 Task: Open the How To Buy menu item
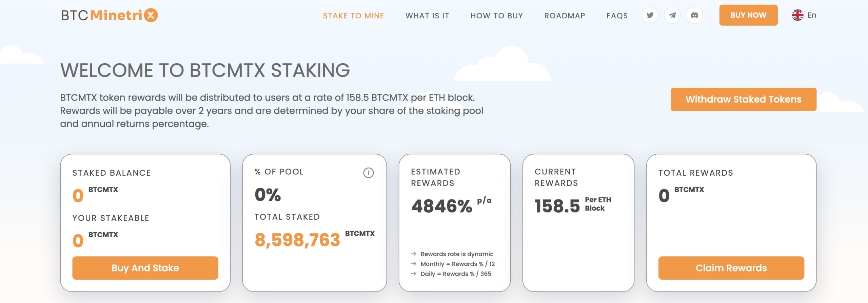pos(497,16)
